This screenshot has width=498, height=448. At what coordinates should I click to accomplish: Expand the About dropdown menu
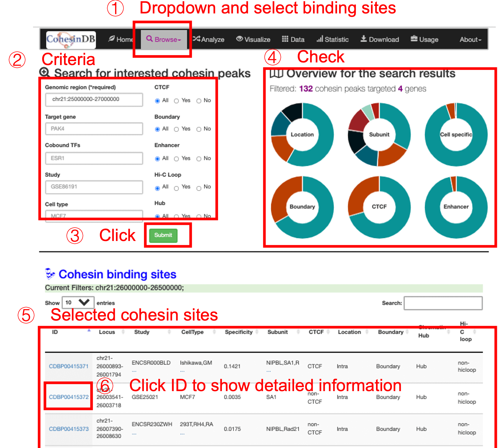[470, 40]
